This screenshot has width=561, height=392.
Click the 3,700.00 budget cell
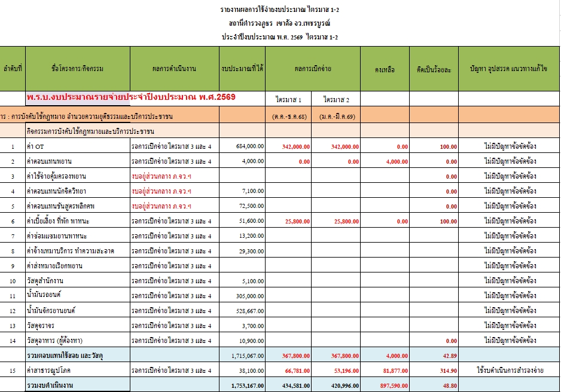(242, 326)
